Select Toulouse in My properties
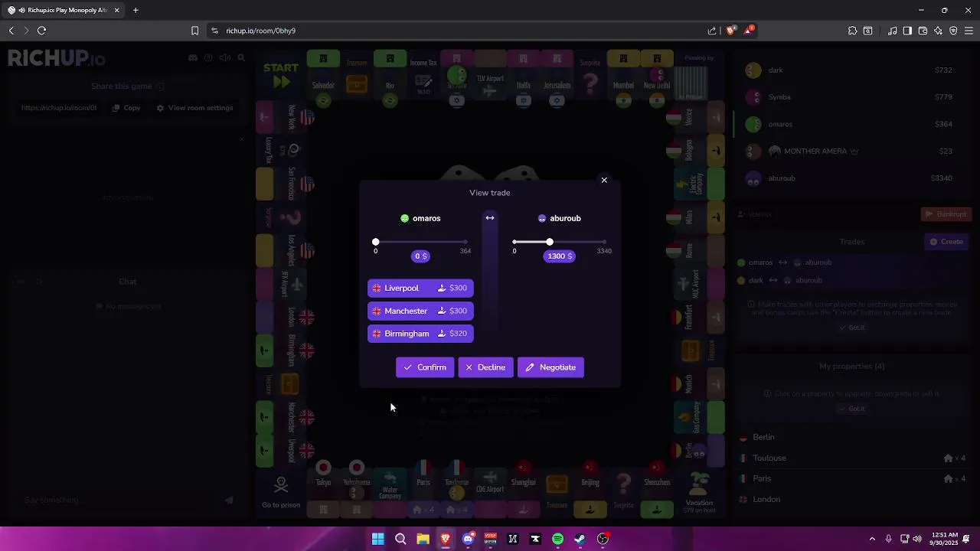Screen dimensions: 980x551 851,458
